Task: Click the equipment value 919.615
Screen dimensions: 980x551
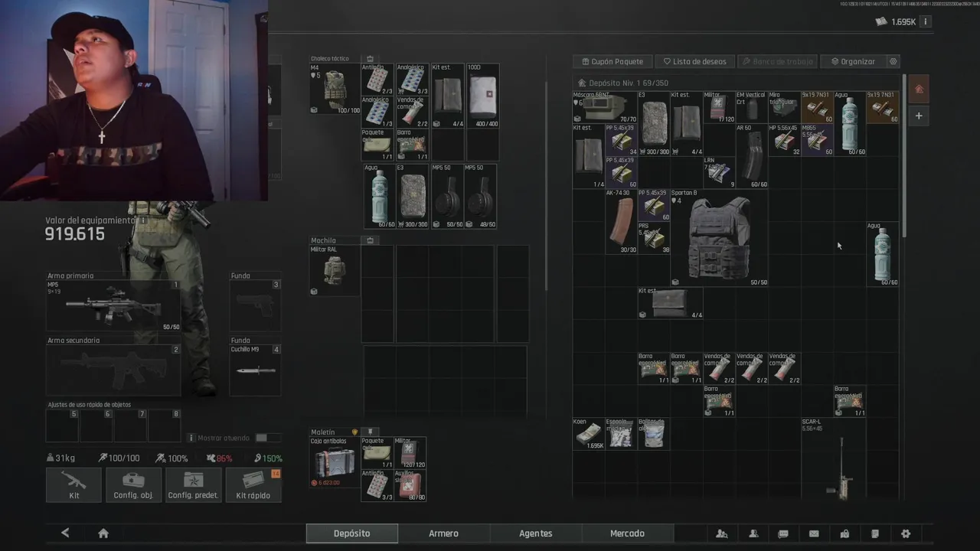Action: tap(75, 234)
